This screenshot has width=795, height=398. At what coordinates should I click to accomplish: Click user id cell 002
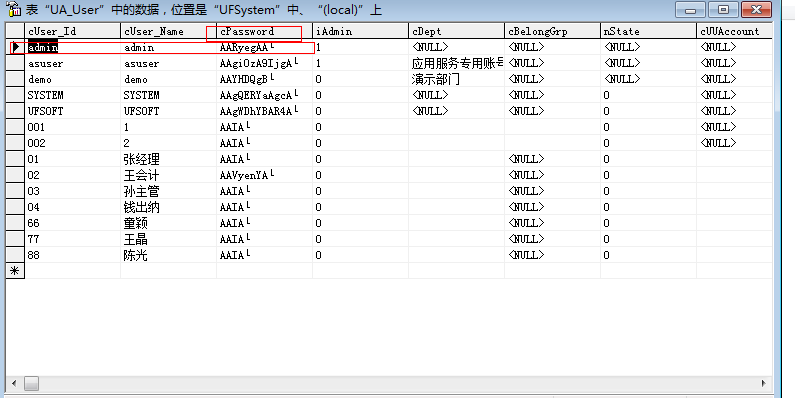tap(73, 143)
